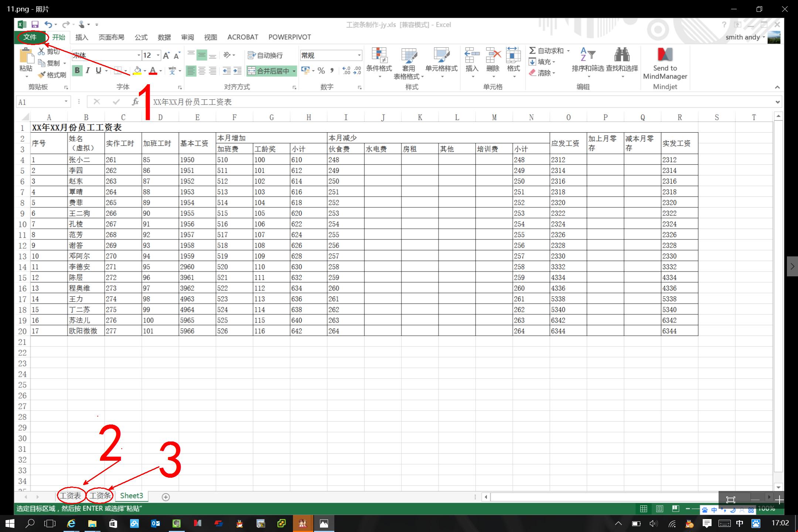This screenshot has height=532, width=798.
Task: Toggle Bold formatting
Action: coord(77,71)
